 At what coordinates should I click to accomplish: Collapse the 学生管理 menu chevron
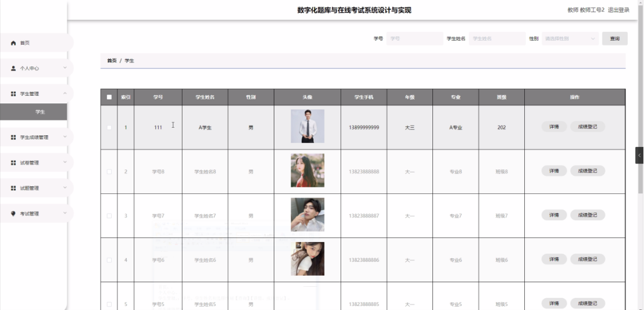point(65,93)
